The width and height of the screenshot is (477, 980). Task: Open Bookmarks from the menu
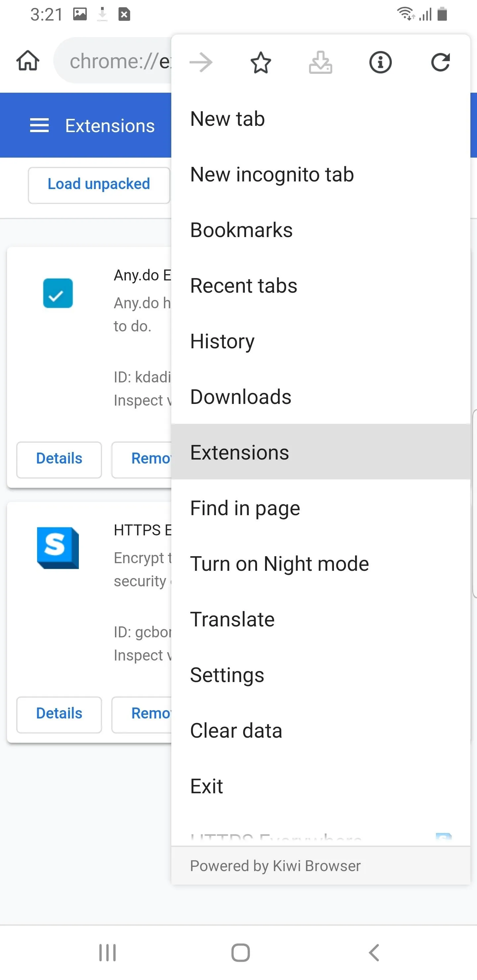pyautogui.click(x=321, y=230)
